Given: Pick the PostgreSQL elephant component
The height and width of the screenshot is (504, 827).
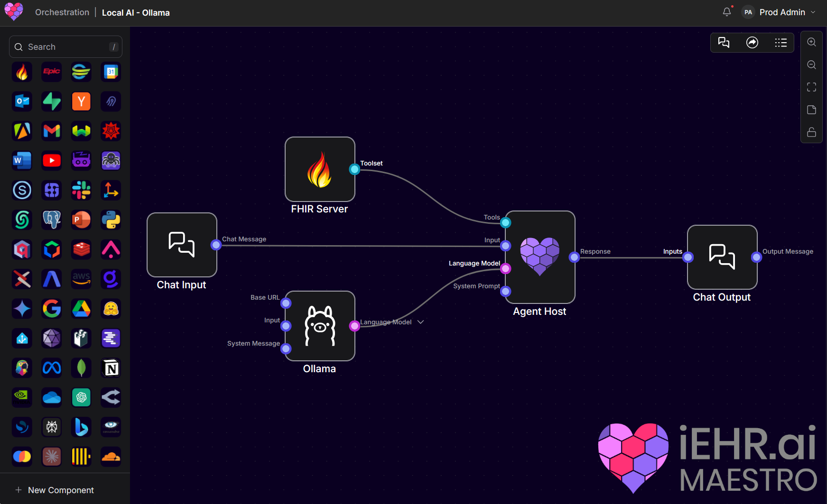Looking at the screenshot, I should pos(52,220).
